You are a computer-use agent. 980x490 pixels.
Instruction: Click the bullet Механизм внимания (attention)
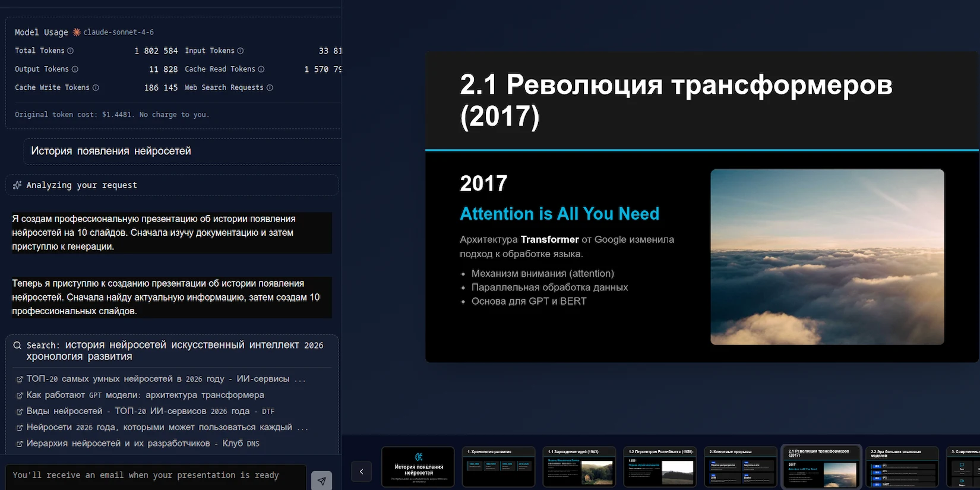(x=543, y=274)
